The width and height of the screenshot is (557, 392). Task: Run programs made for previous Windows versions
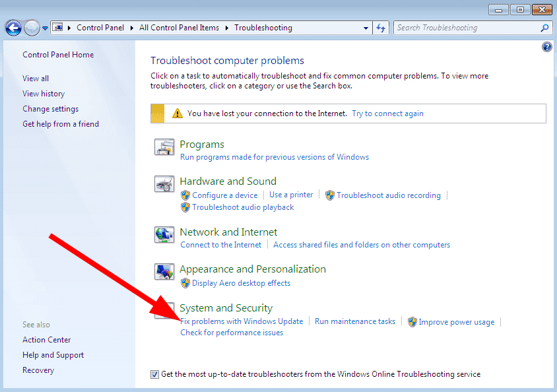tap(275, 157)
